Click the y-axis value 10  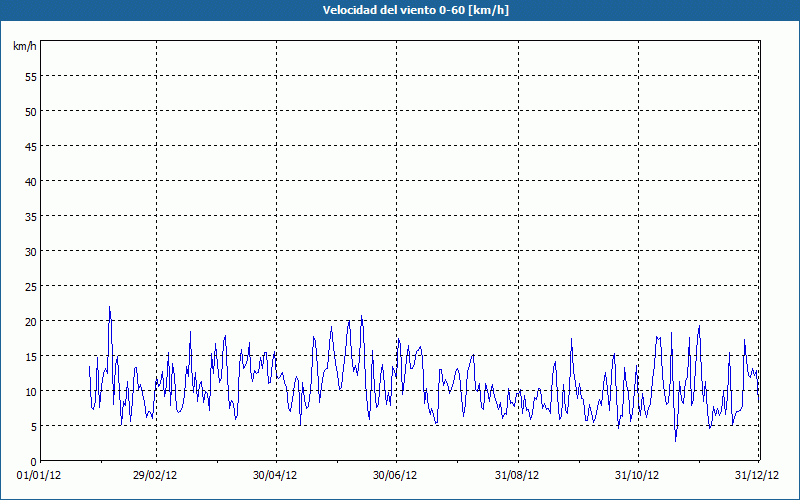31,391
